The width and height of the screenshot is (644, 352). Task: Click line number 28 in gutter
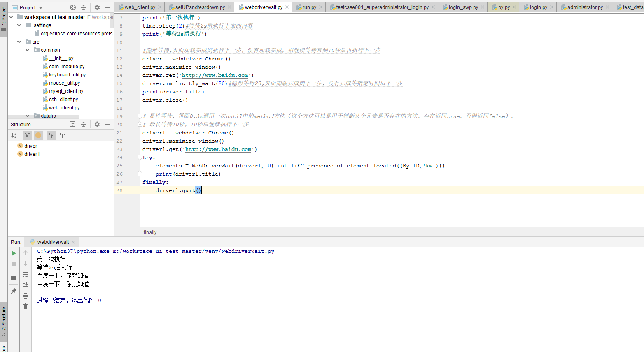click(x=119, y=190)
